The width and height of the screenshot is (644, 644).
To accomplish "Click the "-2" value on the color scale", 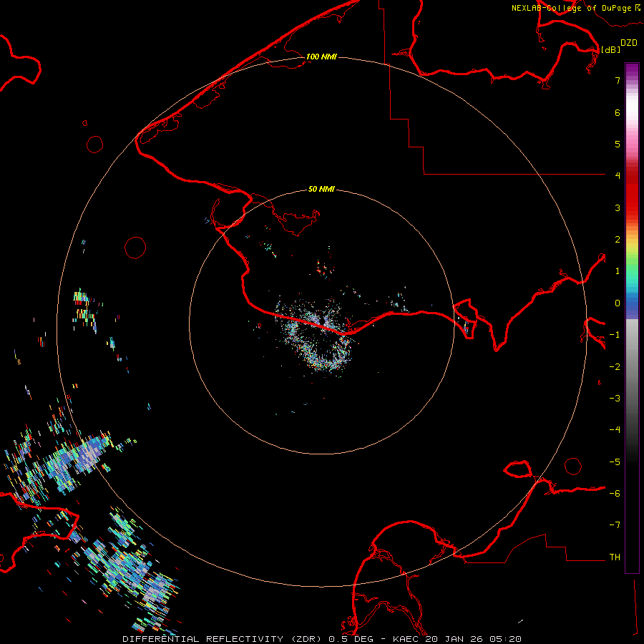I will point(615,367).
